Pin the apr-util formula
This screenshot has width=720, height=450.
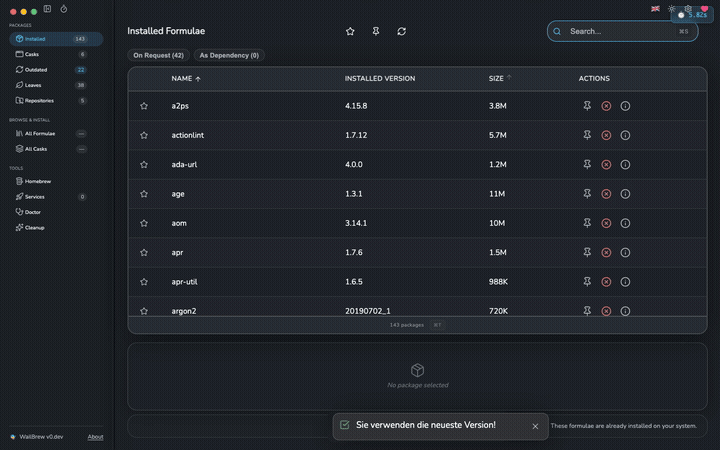587,282
